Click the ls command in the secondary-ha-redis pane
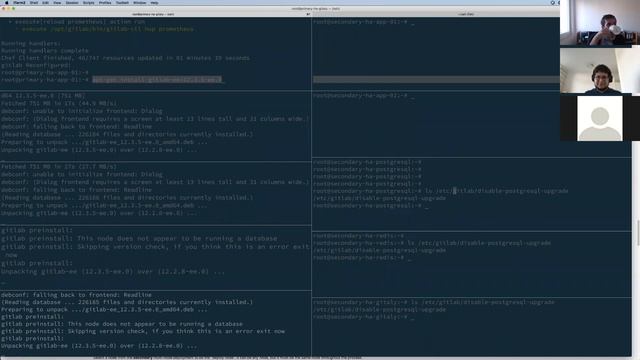This screenshot has width=640, height=360. point(479,243)
